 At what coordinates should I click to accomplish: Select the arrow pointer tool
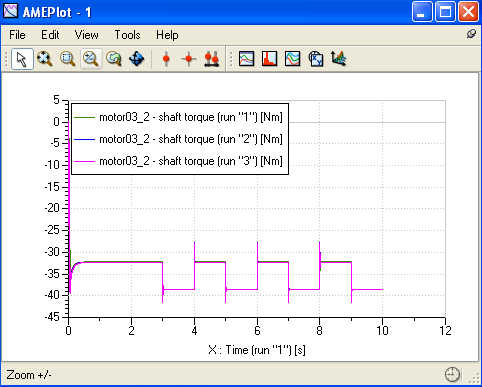click(22, 59)
